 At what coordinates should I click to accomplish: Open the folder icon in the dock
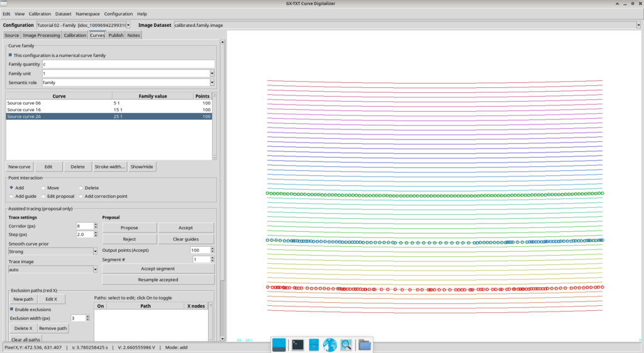tap(364, 345)
